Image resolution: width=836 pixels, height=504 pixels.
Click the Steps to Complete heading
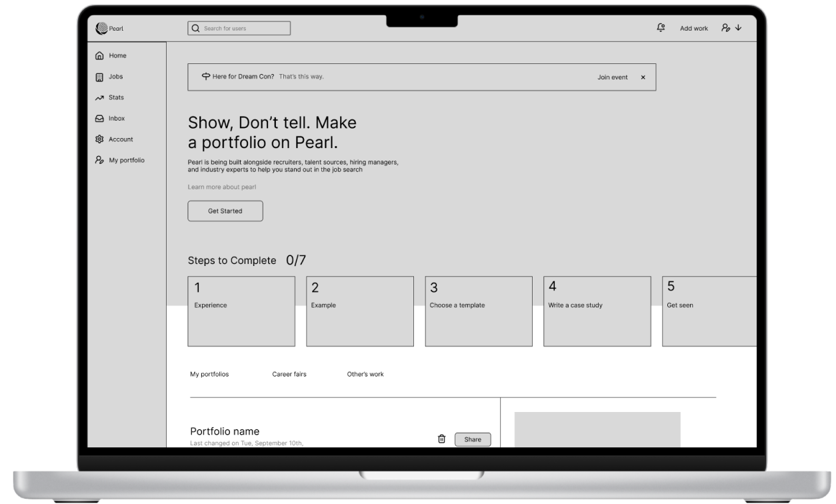point(232,261)
